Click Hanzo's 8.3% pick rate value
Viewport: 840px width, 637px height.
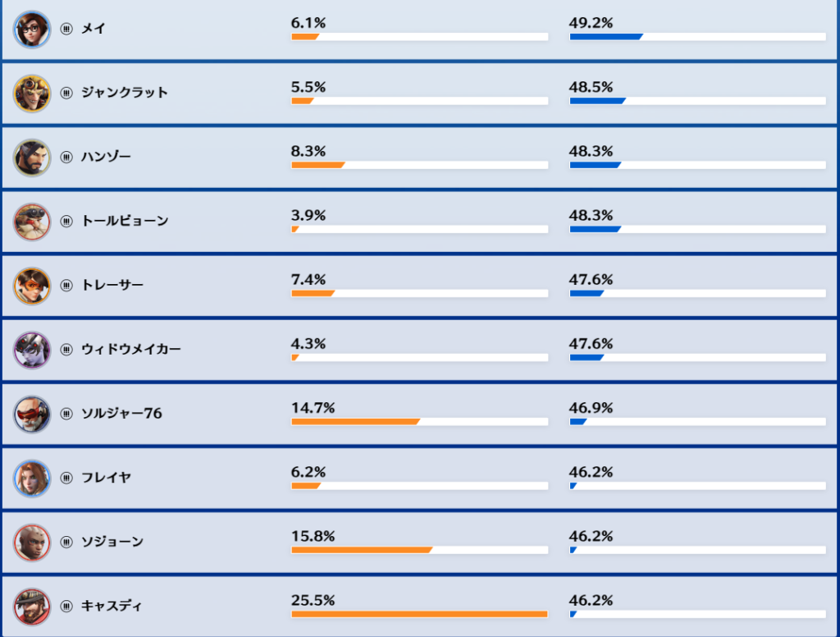[308, 151]
